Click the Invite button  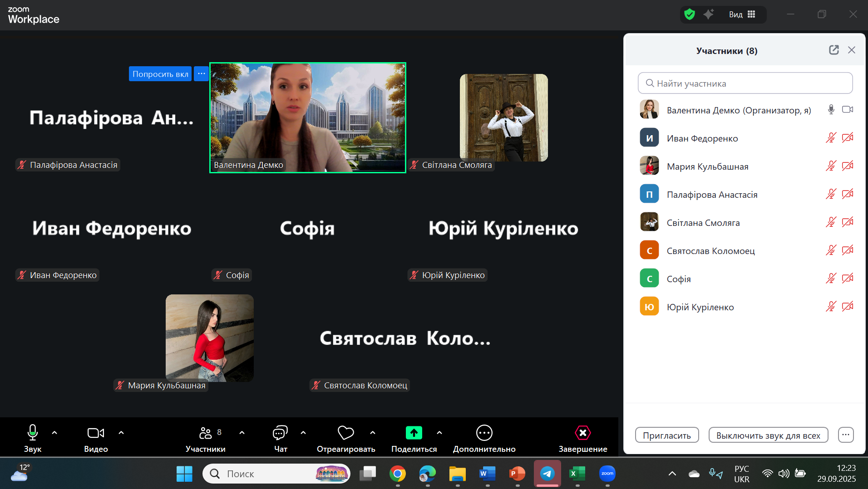coord(666,435)
